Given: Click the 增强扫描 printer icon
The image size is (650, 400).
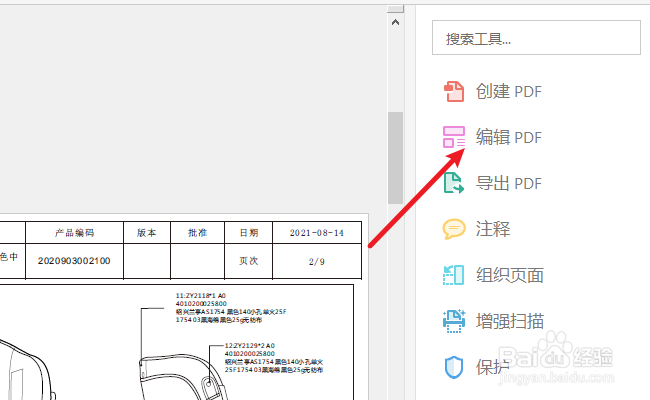Looking at the screenshot, I should coord(454,321).
